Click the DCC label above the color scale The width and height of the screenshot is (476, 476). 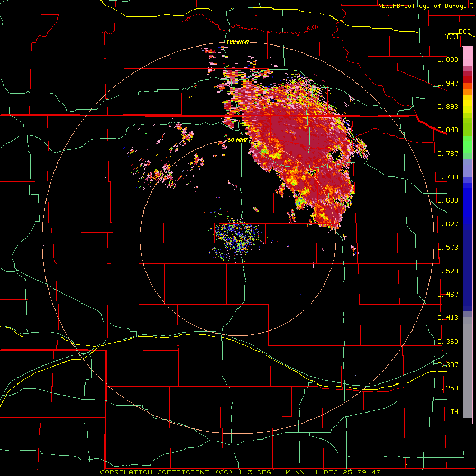point(464,32)
